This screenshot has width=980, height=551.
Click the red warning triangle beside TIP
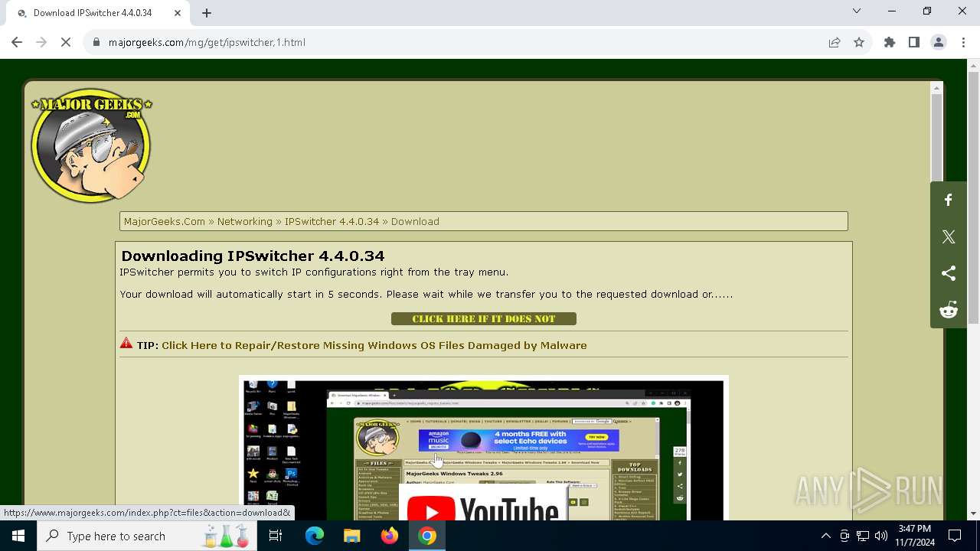[x=126, y=344]
